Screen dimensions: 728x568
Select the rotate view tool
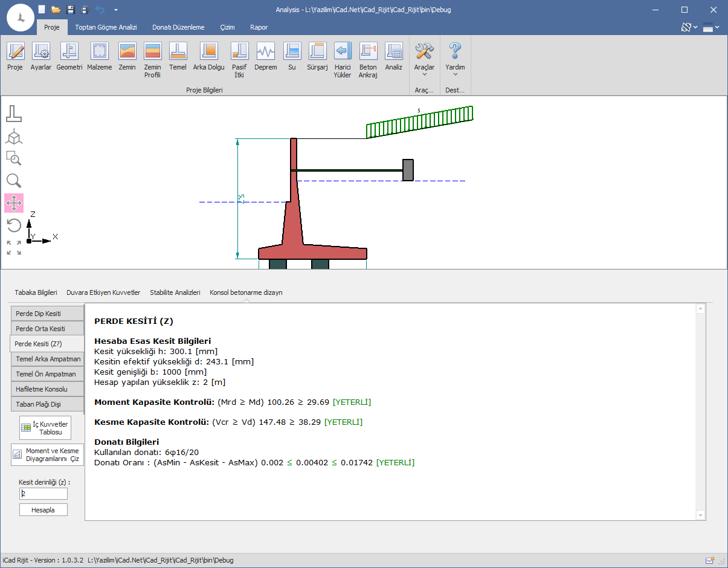point(14,225)
